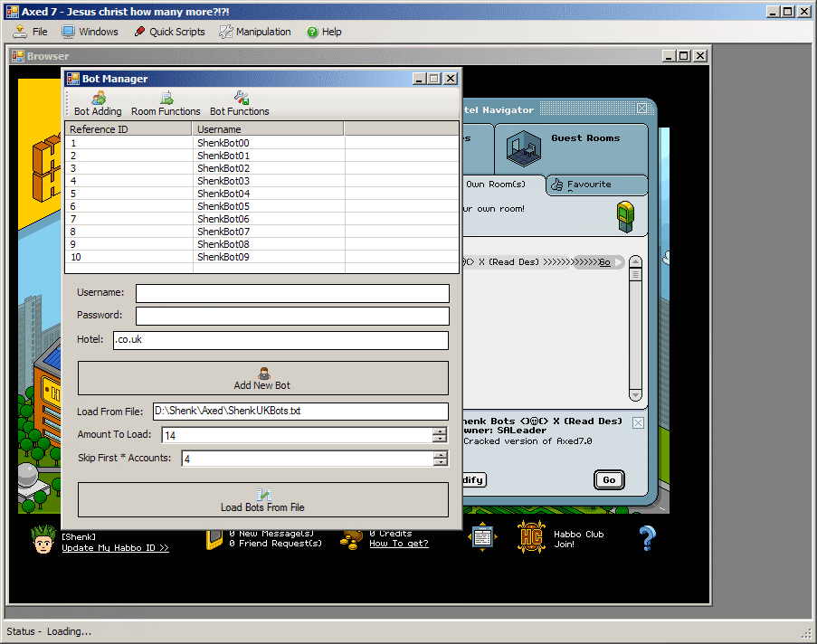The width and height of the screenshot is (817, 644).
Task: Click the Guest Rooms room icon
Action: (523, 148)
